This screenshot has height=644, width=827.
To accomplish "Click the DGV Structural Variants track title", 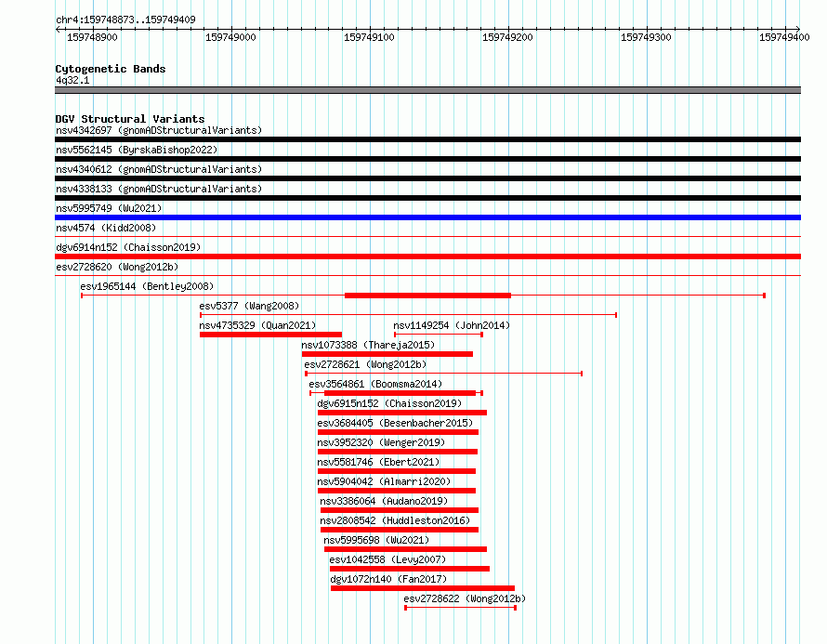I will 130,119.
